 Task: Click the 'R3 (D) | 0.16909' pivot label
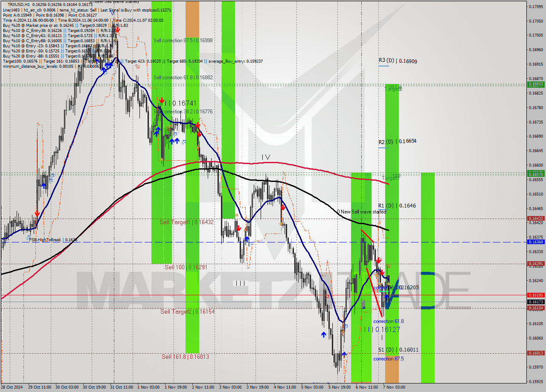[397, 61]
